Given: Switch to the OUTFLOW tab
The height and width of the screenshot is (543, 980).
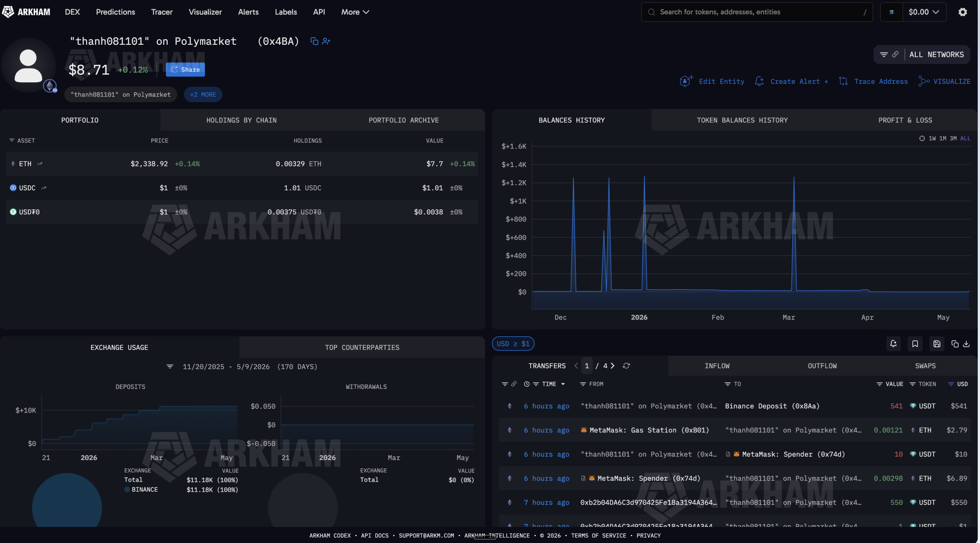Looking at the screenshot, I should (x=822, y=366).
